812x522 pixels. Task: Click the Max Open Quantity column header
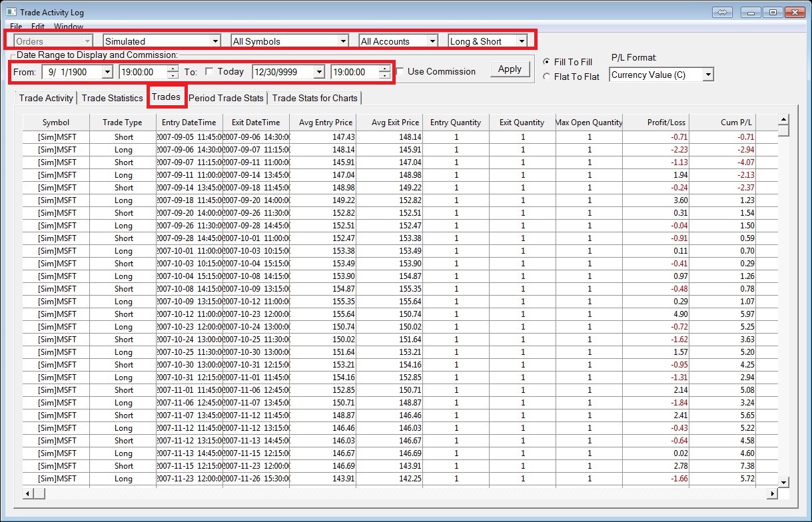[589, 123]
